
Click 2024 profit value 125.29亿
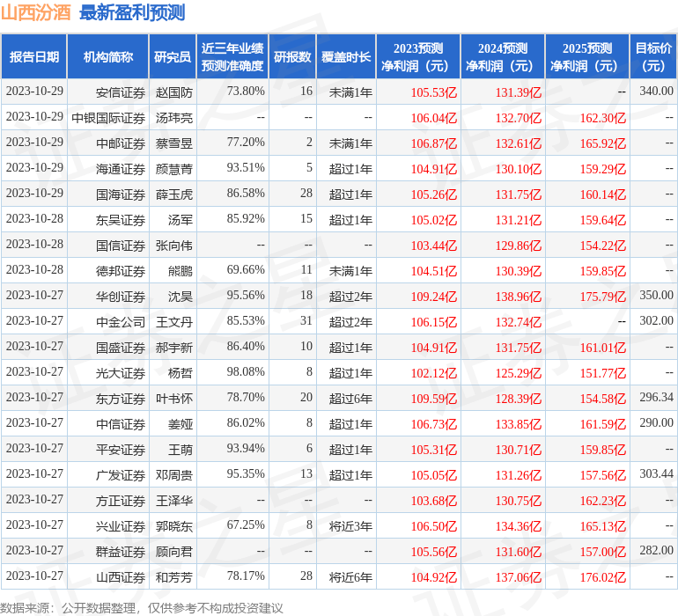click(x=519, y=372)
